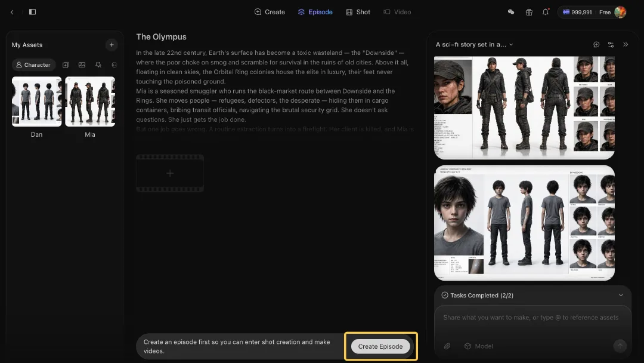Add a new asset with plus button
Viewport: 644px width, 363px height.
(112, 45)
